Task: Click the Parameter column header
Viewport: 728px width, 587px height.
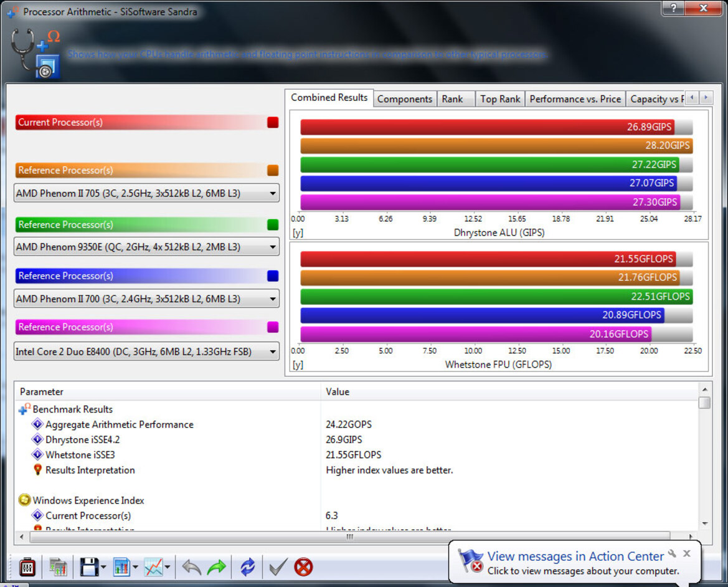Action: [167, 391]
